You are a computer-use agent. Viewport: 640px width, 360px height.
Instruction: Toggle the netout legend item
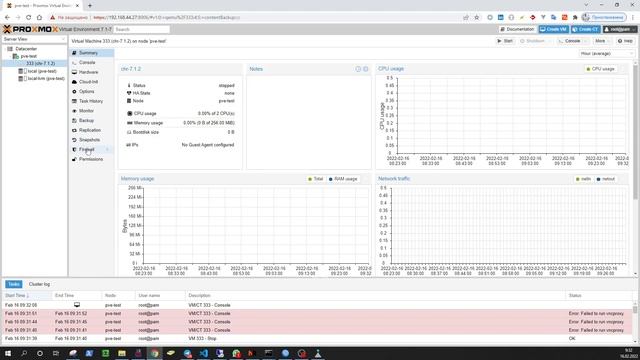[606, 179]
